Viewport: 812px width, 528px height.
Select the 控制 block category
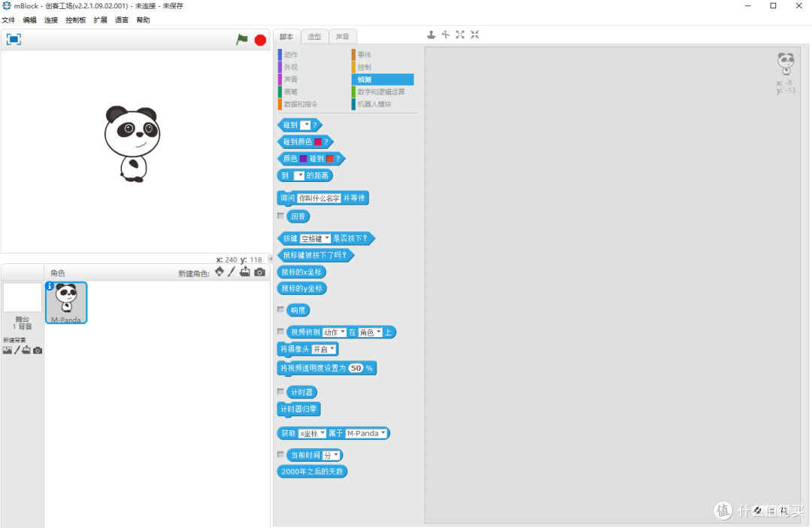[364, 68]
